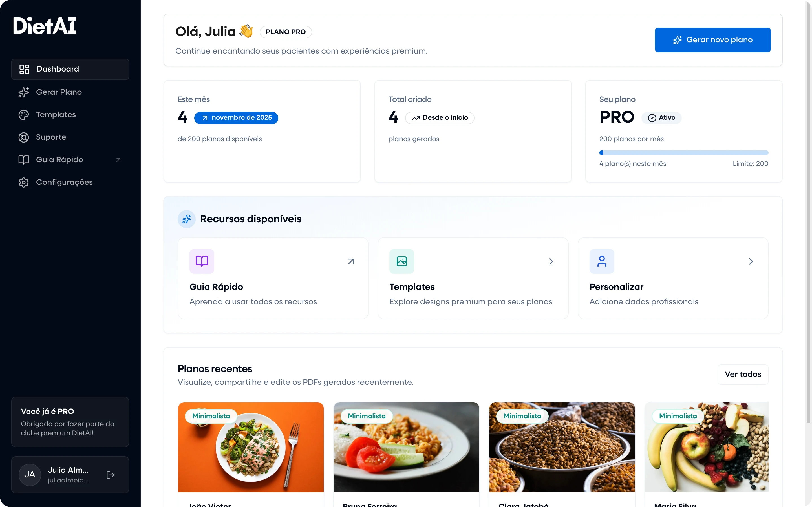Click the external arrow on Guia Rápido card
The width and height of the screenshot is (812, 507).
pos(351,261)
